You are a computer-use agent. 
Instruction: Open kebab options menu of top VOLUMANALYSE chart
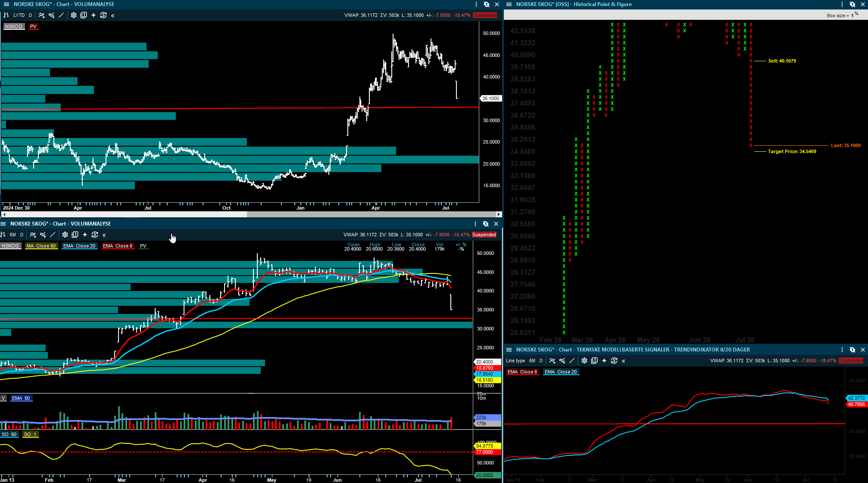click(x=476, y=4)
